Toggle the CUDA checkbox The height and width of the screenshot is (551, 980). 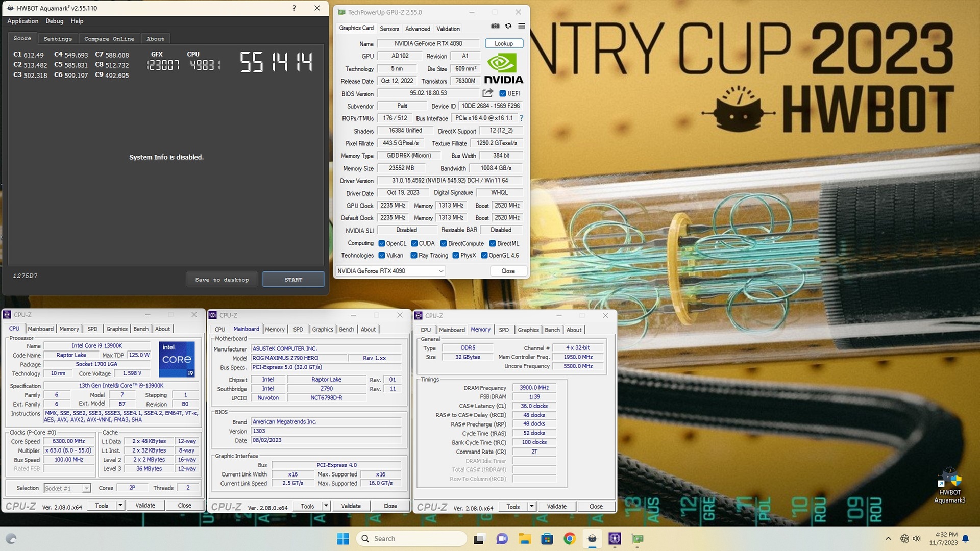click(414, 243)
